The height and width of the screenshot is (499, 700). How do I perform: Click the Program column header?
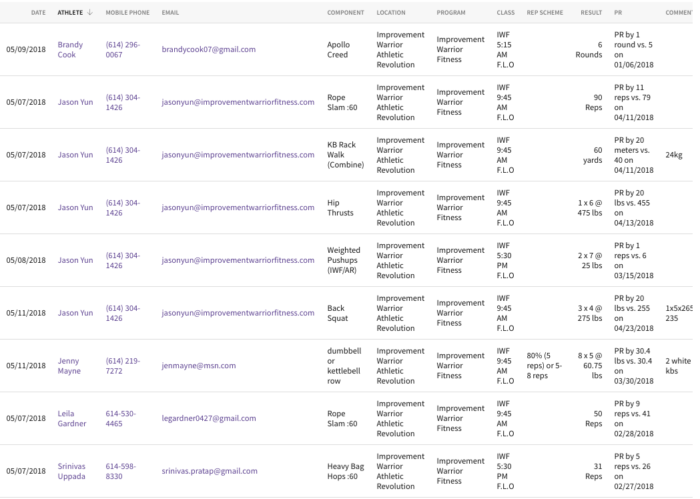(x=451, y=12)
